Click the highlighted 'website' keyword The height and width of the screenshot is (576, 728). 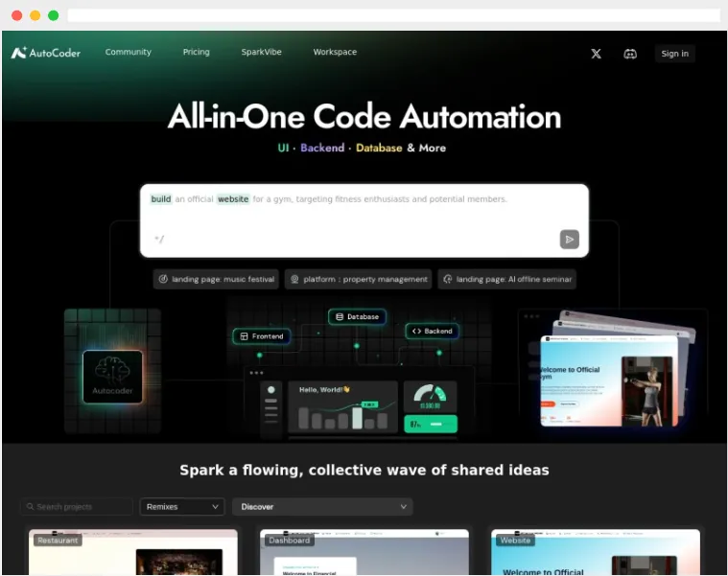(233, 199)
